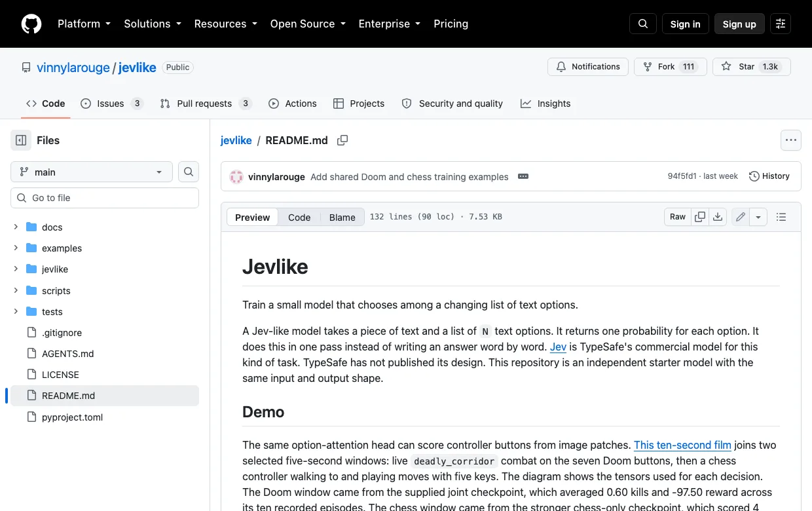The height and width of the screenshot is (511, 812).
Task: Click the pyproject.toml file icon
Action: coord(31,417)
